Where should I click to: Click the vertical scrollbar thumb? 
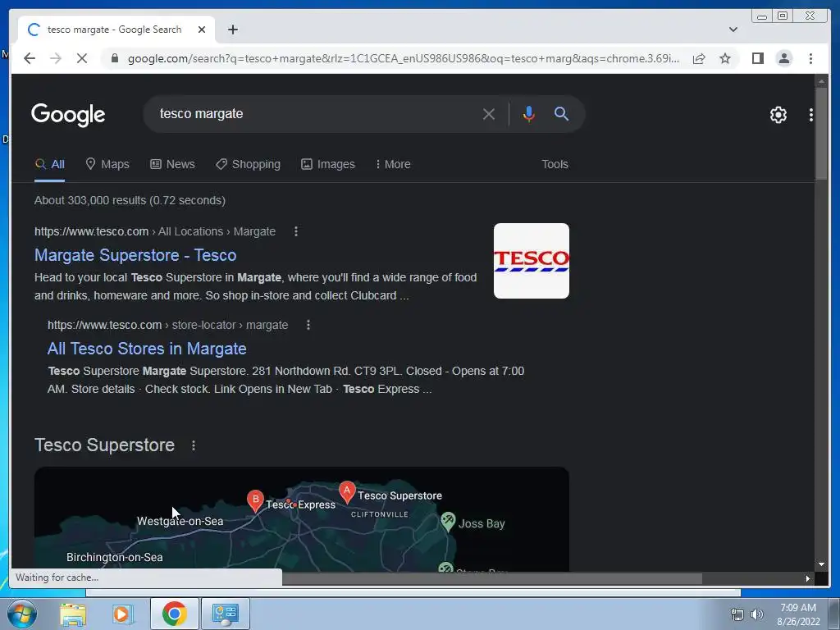(821, 134)
